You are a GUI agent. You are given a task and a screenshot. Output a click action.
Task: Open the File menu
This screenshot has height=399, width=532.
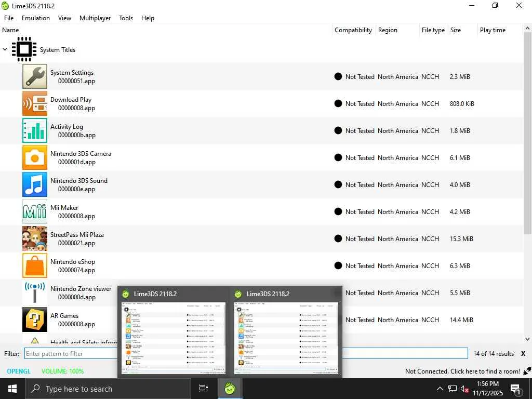[x=9, y=18]
